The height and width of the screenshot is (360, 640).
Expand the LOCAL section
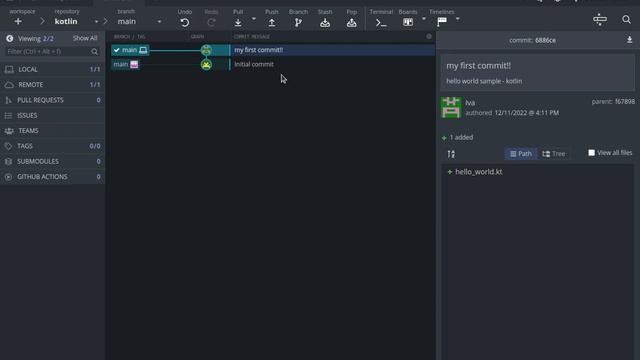[52, 69]
